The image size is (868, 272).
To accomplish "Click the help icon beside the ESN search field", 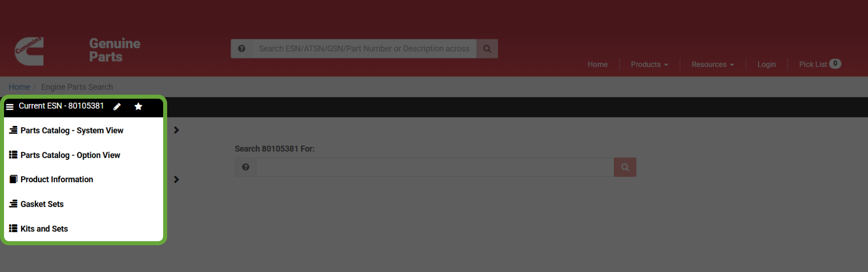I will [x=245, y=167].
